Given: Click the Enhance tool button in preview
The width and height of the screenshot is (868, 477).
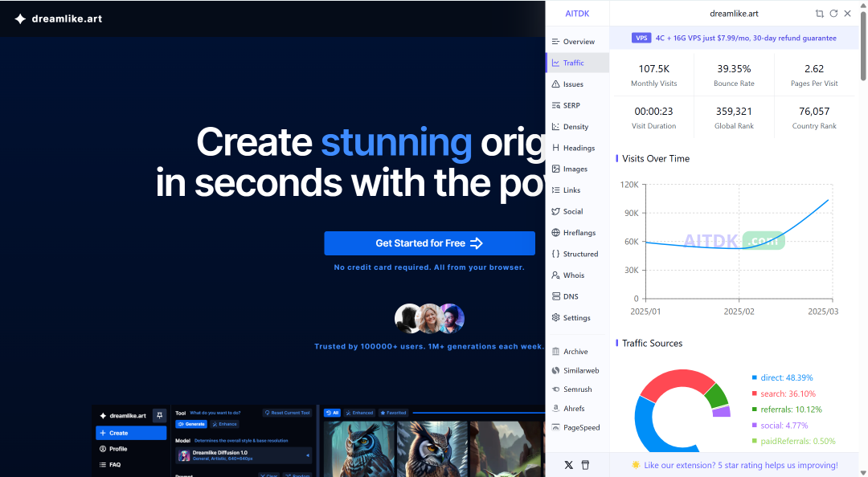Looking at the screenshot, I should [225, 424].
